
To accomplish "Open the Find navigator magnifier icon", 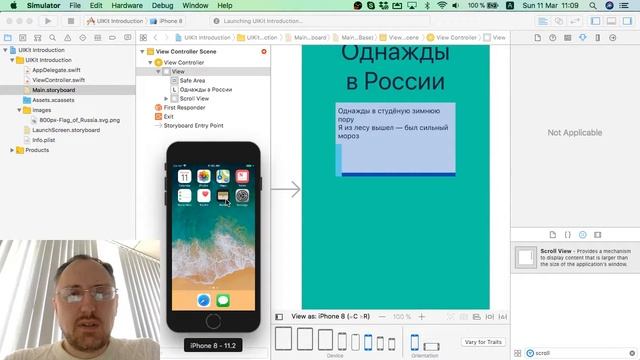I will (x=53, y=38).
